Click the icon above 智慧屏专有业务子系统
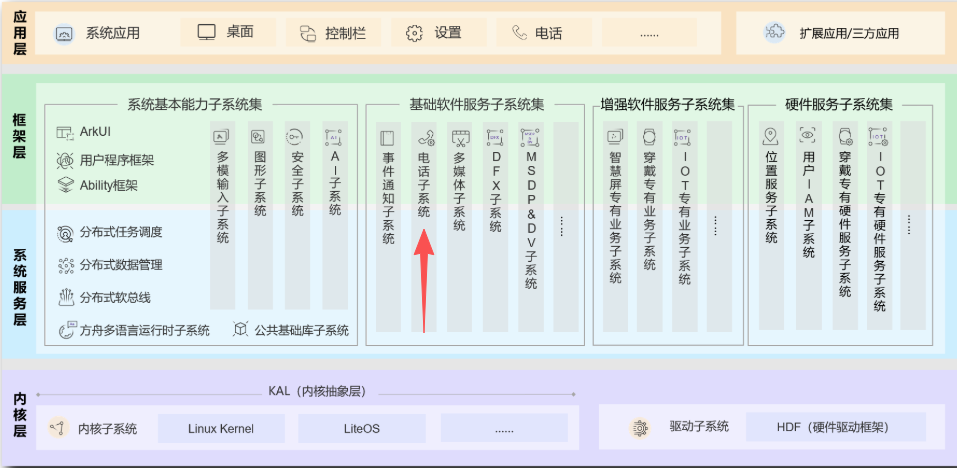 coord(615,137)
